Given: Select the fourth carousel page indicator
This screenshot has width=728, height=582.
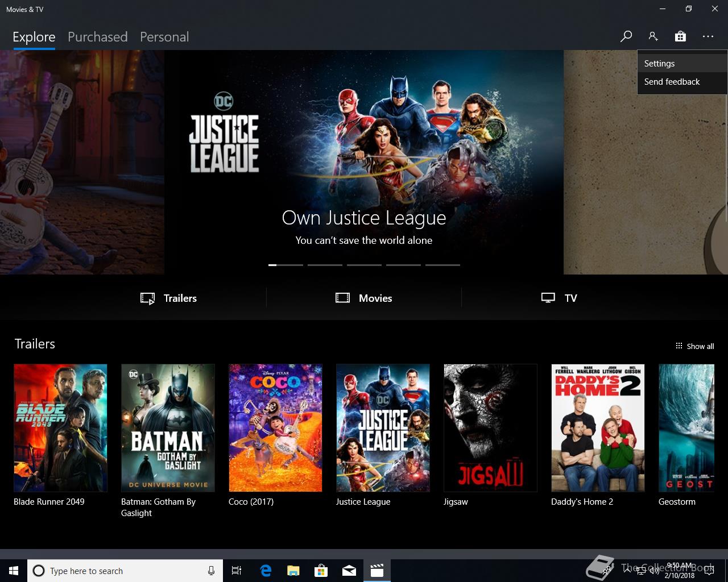Looking at the screenshot, I should tap(403, 265).
